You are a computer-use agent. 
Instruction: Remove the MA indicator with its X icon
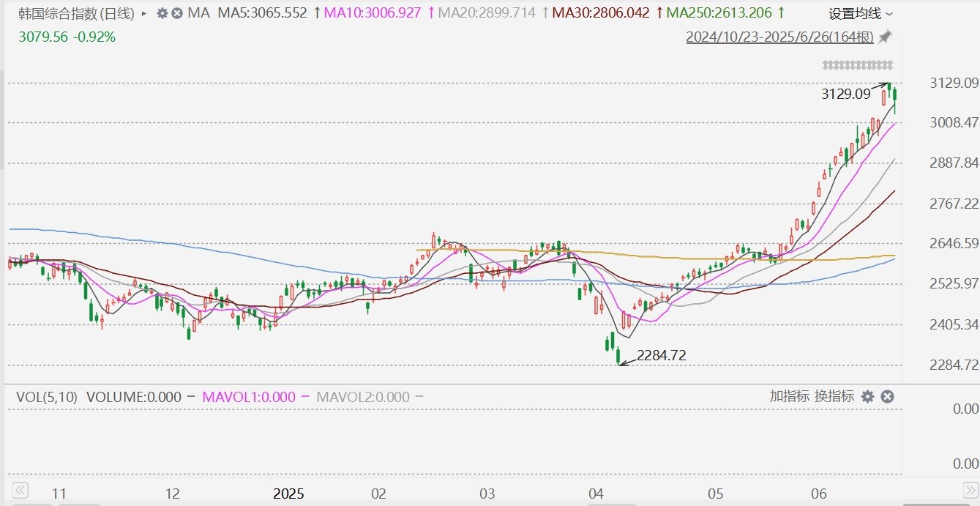[x=176, y=13]
